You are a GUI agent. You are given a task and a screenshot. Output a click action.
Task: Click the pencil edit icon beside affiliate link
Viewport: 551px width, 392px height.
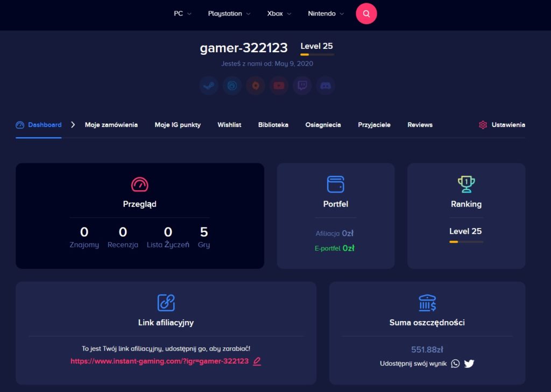point(257,361)
